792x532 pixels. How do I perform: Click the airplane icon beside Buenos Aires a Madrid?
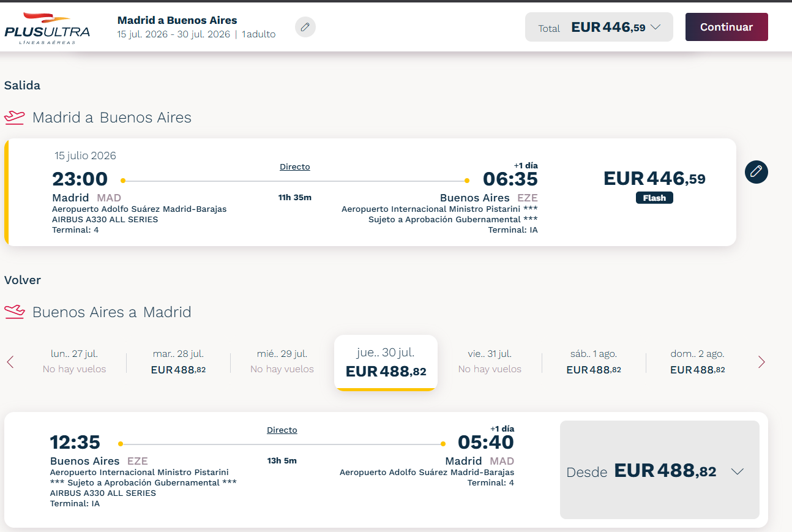pos(14,311)
